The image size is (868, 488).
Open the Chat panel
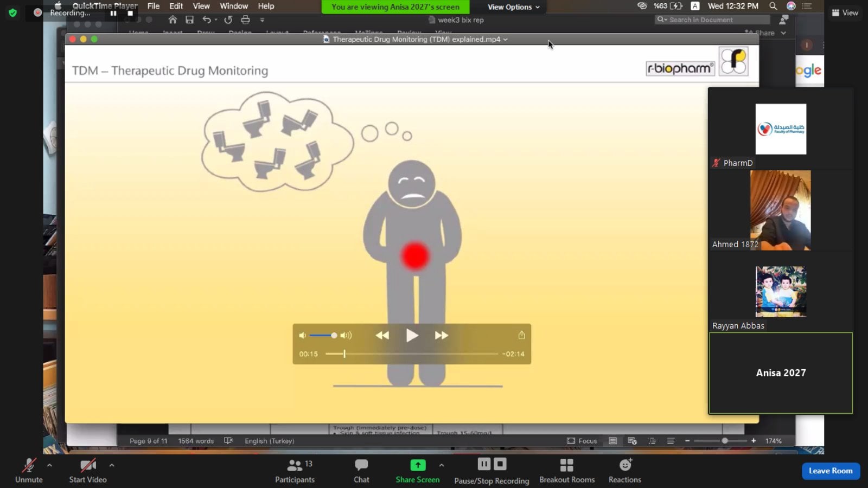pos(361,471)
